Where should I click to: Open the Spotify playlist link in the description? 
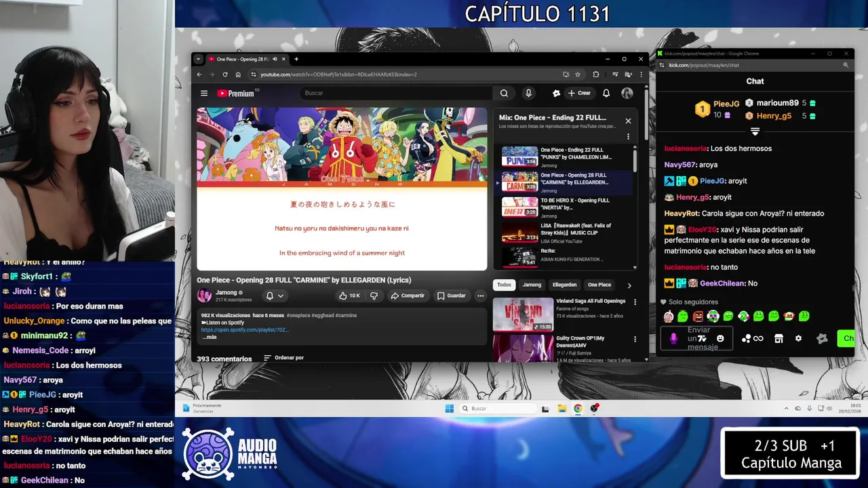point(245,330)
